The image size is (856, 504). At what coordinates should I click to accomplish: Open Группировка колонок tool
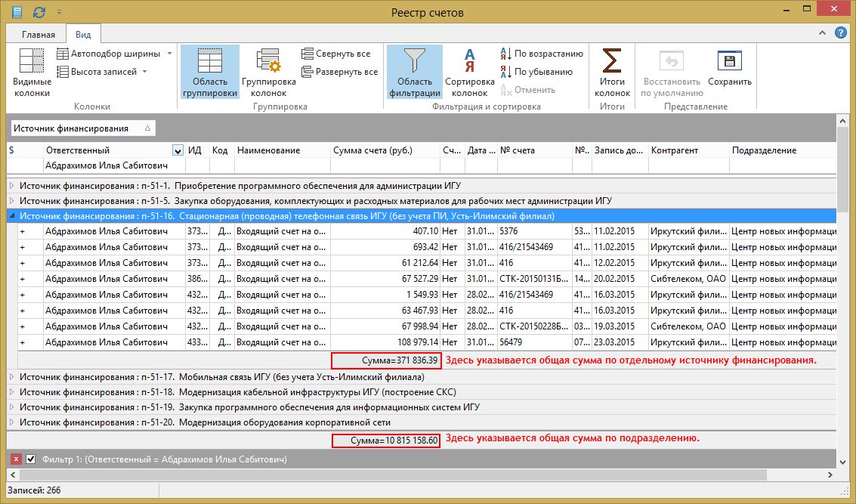point(268,73)
